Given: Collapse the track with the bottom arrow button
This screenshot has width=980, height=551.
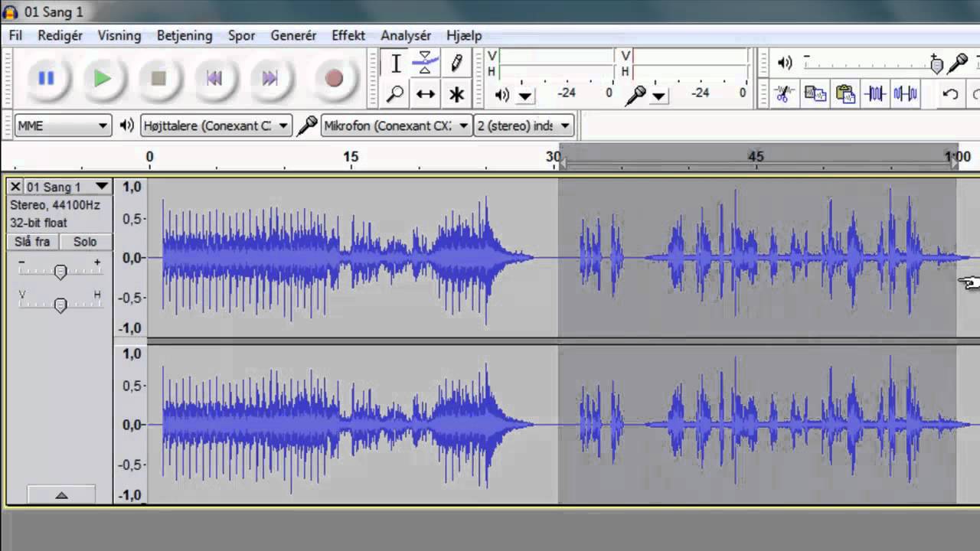Looking at the screenshot, I should pos(61,494).
